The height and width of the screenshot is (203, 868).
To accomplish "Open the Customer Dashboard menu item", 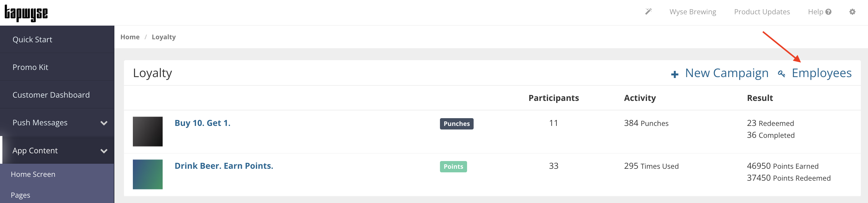I will 51,95.
